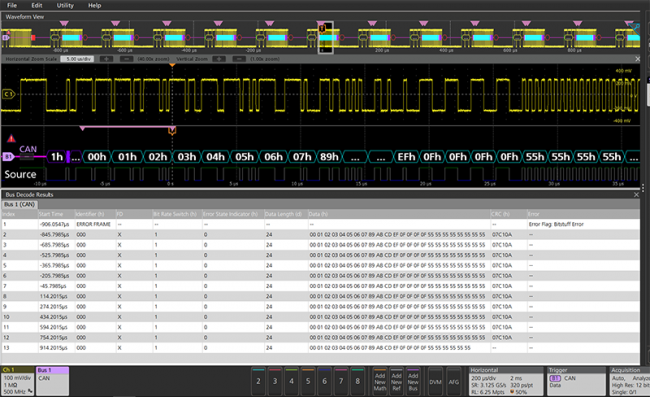Click the C1 channel waveform handle
650x397 pixels.
pyautogui.click(x=8, y=94)
